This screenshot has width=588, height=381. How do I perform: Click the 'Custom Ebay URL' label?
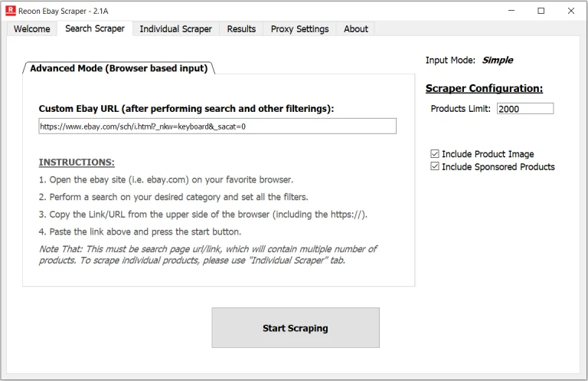[x=186, y=109]
